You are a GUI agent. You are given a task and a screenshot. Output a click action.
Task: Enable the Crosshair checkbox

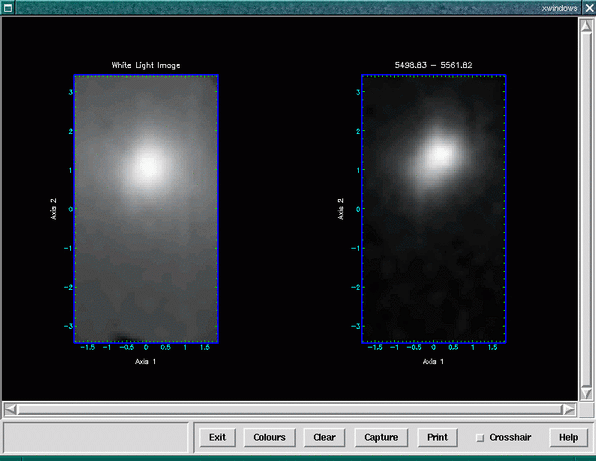click(480, 438)
